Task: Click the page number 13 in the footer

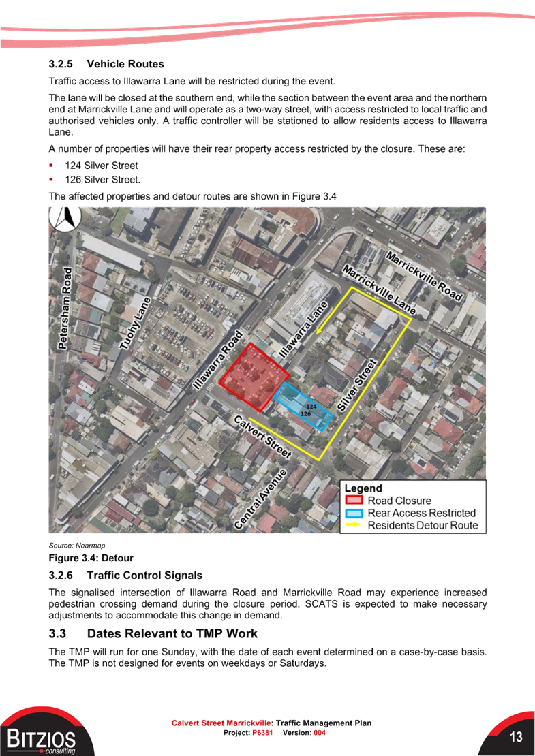Action: point(515,738)
